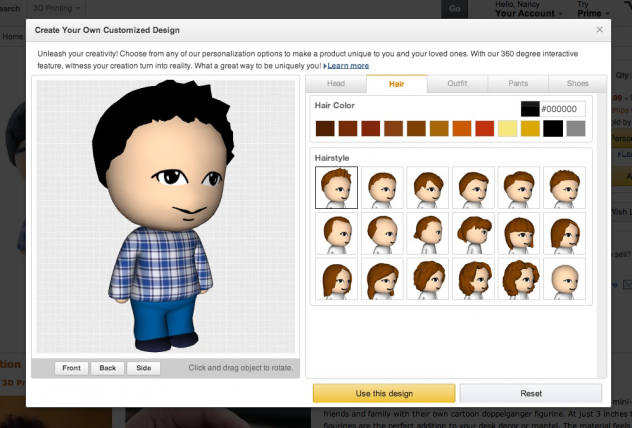Select the bright red hair color swatch
The image size is (632, 428).
pos(484,129)
